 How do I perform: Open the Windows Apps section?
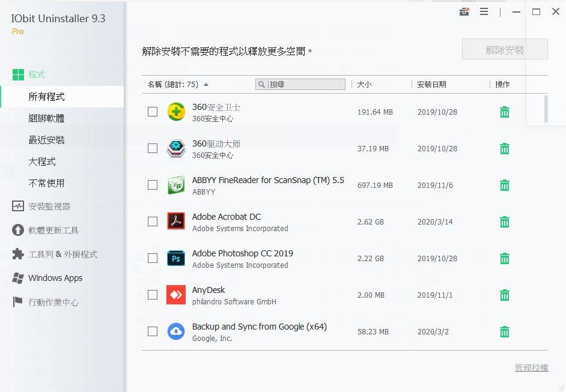pyautogui.click(x=55, y=278)
